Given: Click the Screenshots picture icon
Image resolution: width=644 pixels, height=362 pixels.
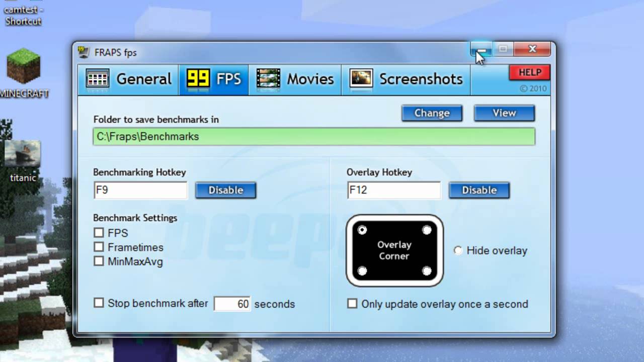Looking at the screenshot, I should click(x=361, y=79).
